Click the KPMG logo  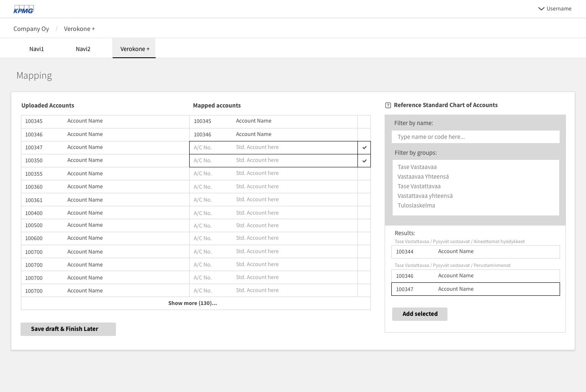[x=23, y=9]
